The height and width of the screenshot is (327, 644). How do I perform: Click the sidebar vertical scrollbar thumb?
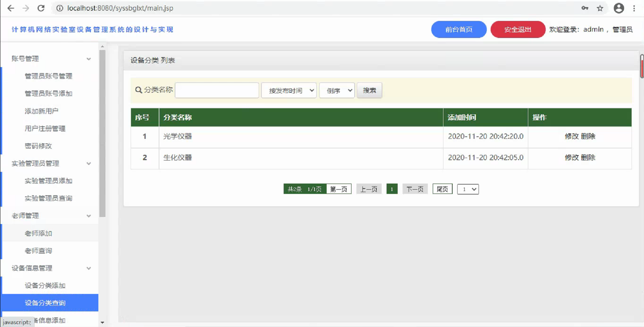(102, 133)
